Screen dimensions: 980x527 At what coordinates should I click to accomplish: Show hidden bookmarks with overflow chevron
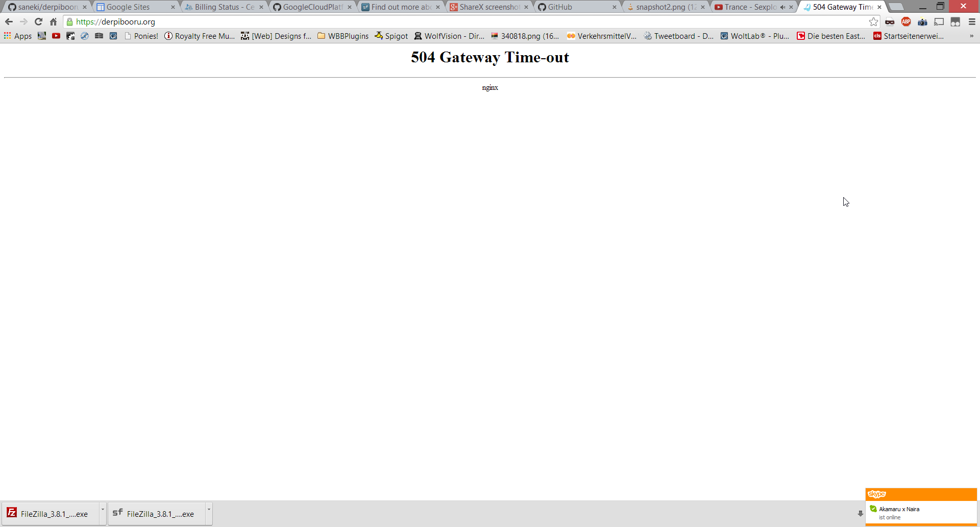[971, 36]
